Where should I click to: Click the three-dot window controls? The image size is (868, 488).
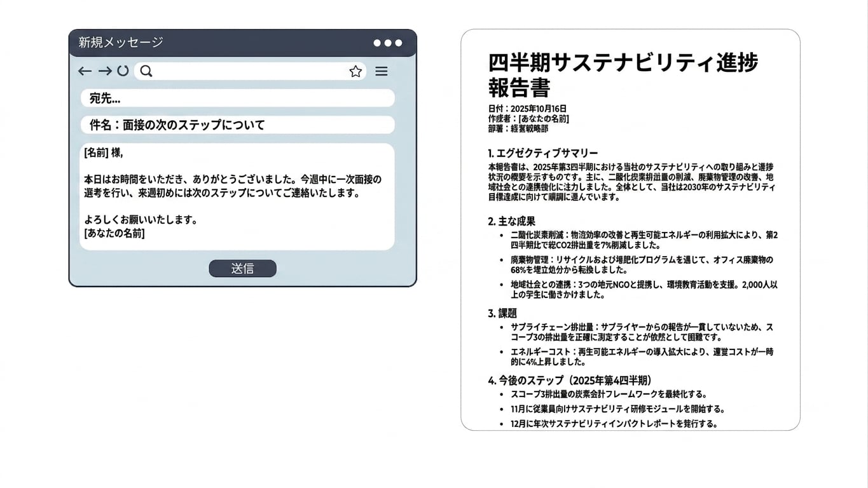click(x=388, y=43)
